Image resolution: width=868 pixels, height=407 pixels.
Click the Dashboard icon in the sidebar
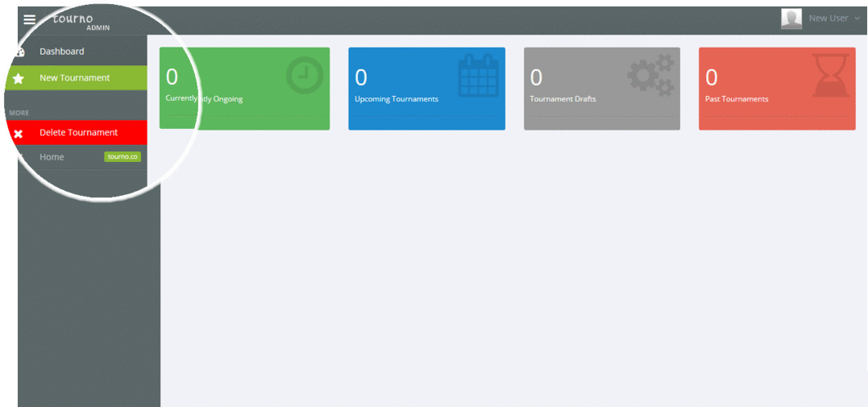coord(18,52)
